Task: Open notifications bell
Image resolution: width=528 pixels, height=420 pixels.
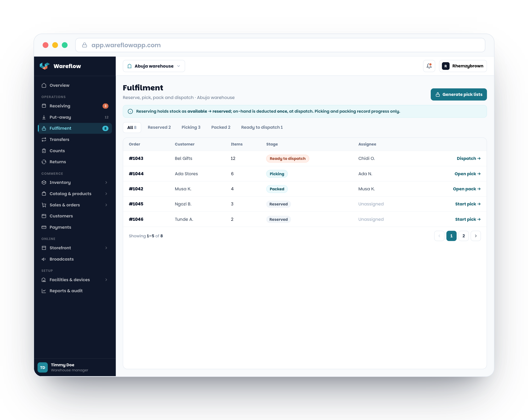Action: pos(429,66)
